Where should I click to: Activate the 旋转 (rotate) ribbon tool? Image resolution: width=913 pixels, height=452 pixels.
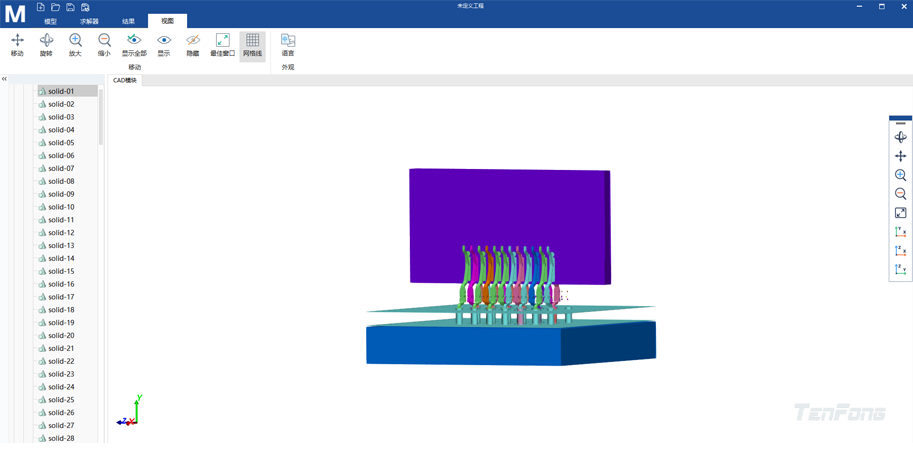pyautogui.click(x=46, y=44)
